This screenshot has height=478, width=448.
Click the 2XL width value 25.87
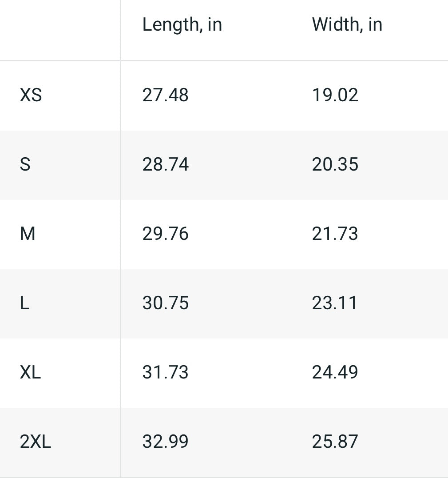pos(335,442)
